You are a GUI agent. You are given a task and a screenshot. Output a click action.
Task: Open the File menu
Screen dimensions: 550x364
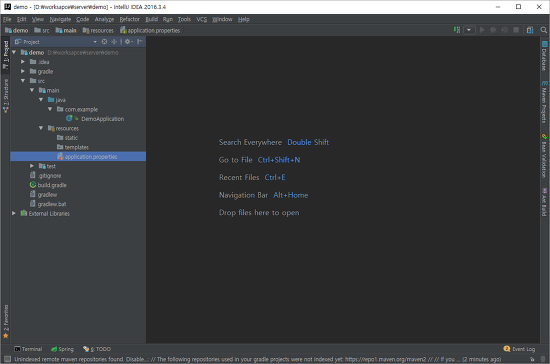pos(7,19)
